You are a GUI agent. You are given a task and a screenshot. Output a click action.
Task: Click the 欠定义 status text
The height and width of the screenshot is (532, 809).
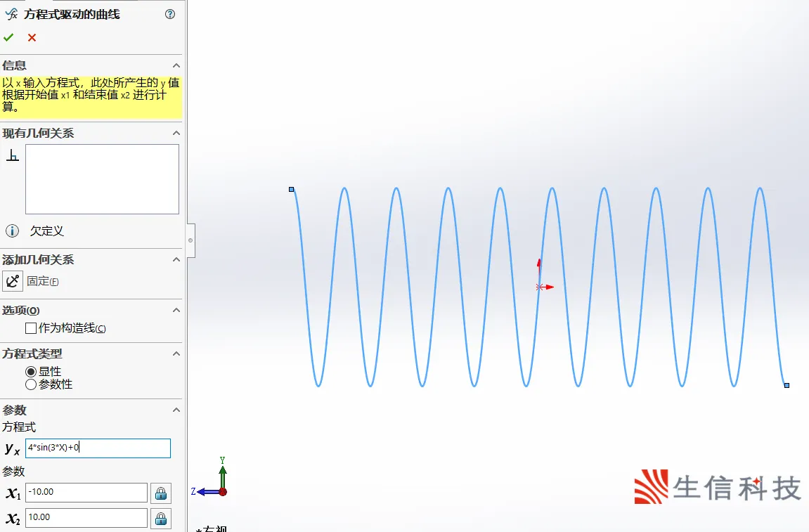(47, 231)
